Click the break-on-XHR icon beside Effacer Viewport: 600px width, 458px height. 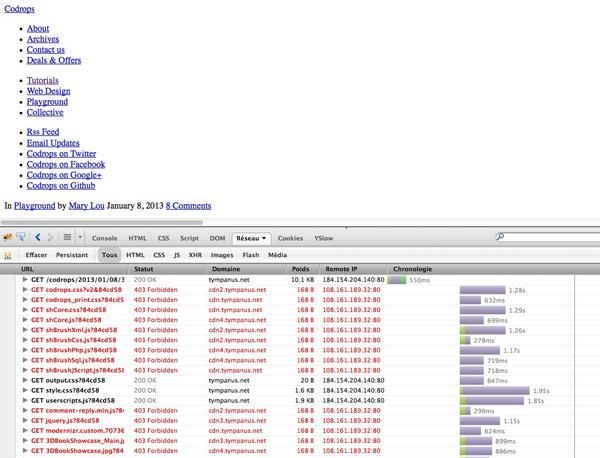[x=9, y=255]
